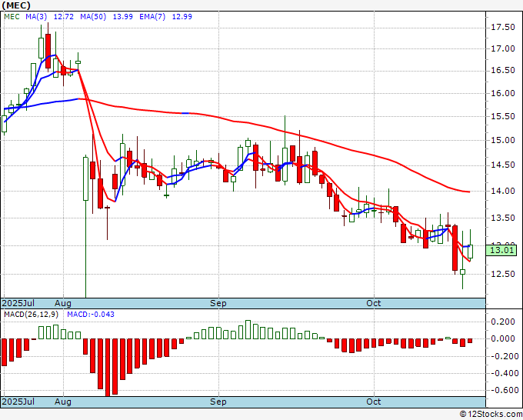523x420 pixels.
Task: Click the 15.00 price axis label
Action: click(x=503, y=140)
